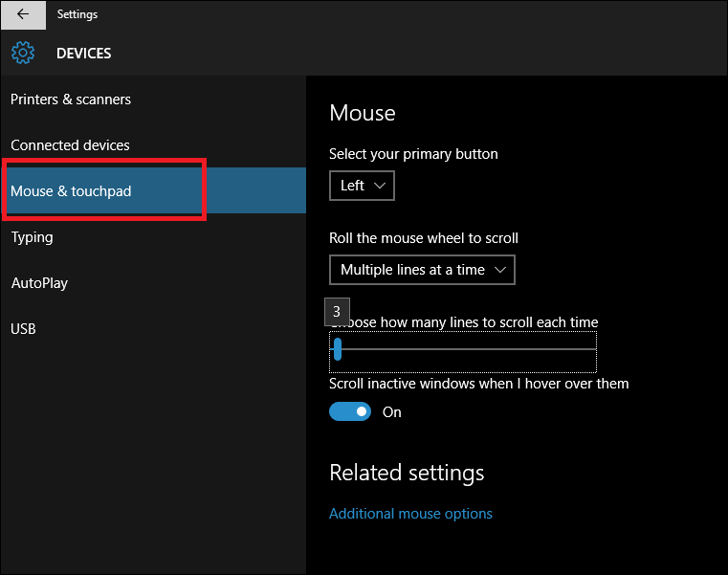Click the Devices gear icon
This screenshot has width=728, height=575.
coord(23,53)
